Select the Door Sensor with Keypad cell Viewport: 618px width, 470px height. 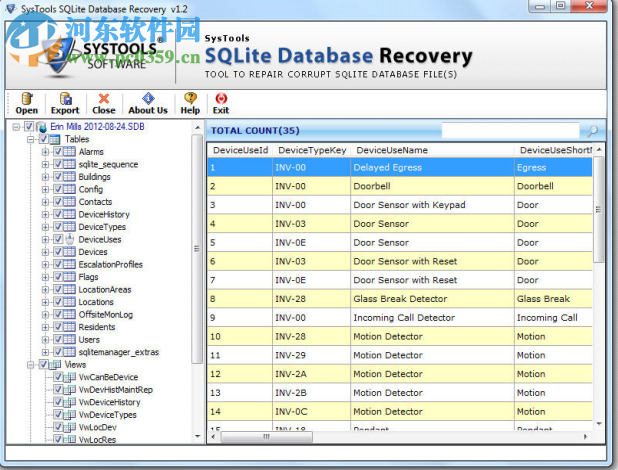click(432, 205)
